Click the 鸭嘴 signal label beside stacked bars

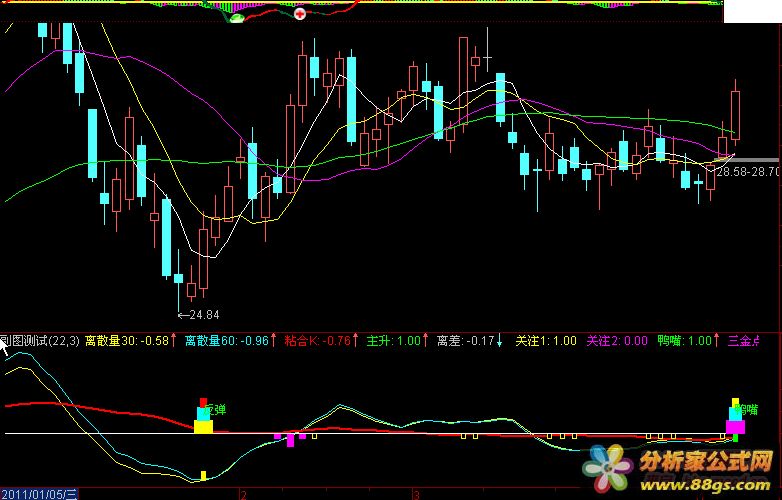(746, 410)
